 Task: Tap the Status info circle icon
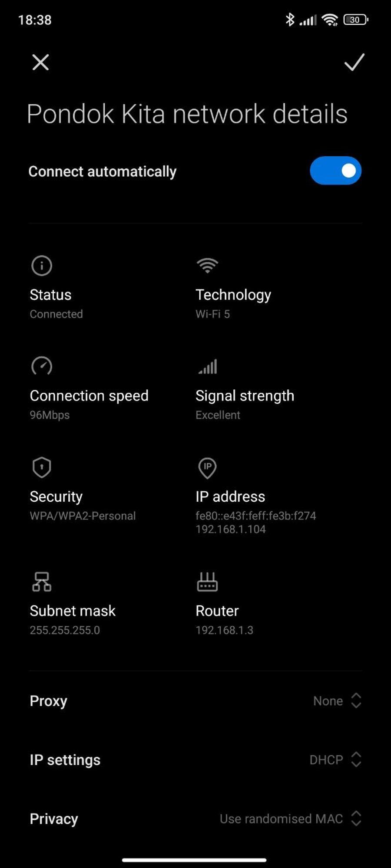[x=42, y=266]
